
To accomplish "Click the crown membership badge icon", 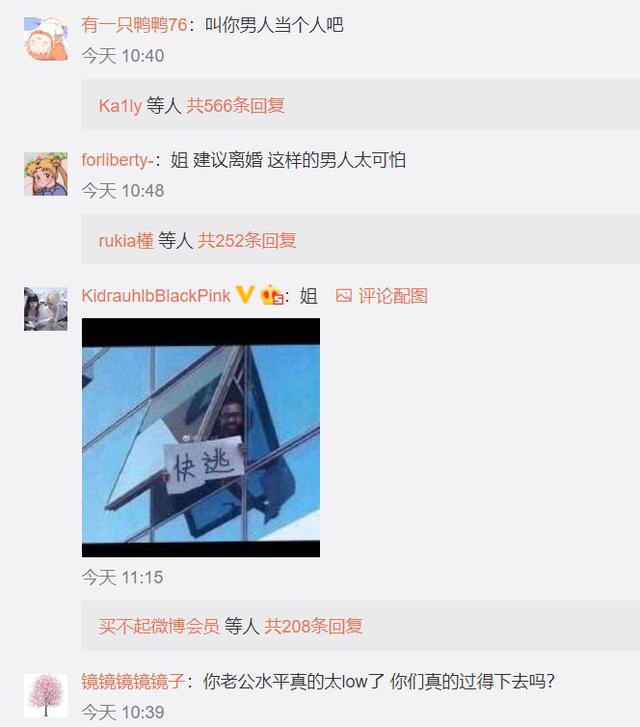I will point(271,295).
